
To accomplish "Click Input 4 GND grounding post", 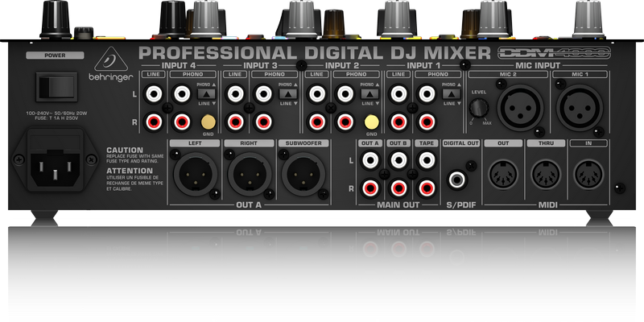I will 208,122.
